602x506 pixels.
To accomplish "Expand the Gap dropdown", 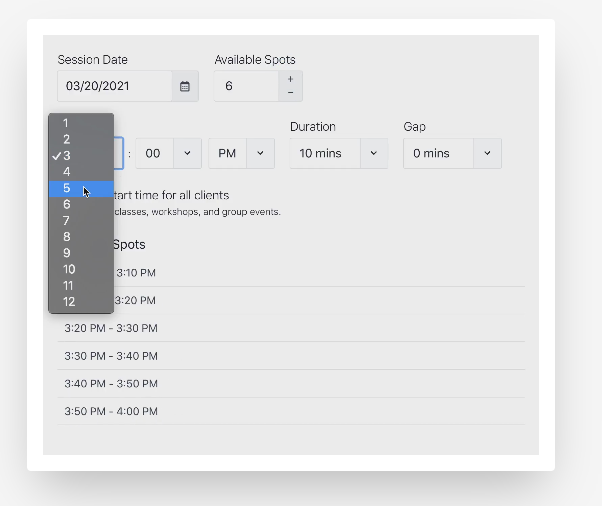I will pos(452,153).
